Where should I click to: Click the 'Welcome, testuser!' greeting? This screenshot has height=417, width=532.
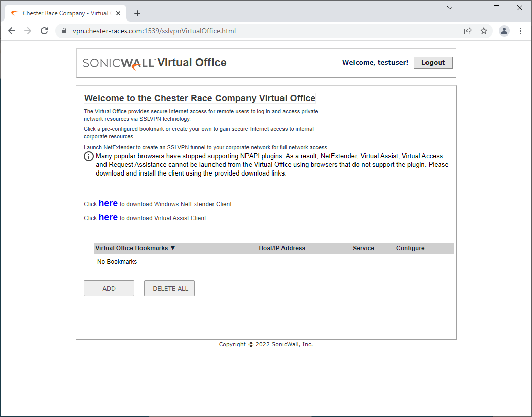pos(375,63)
